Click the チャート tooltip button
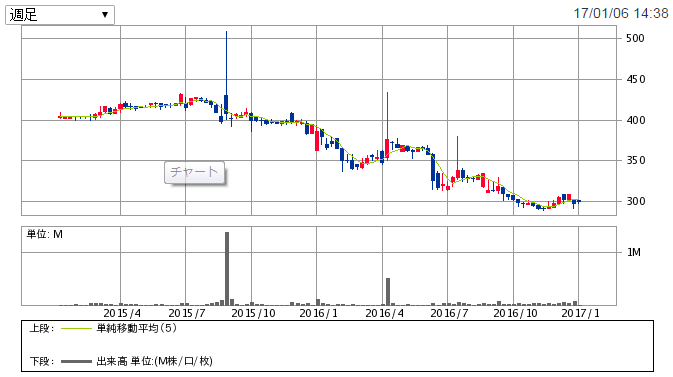This screenshot has width=673, height=377. [x=194, y=172]
